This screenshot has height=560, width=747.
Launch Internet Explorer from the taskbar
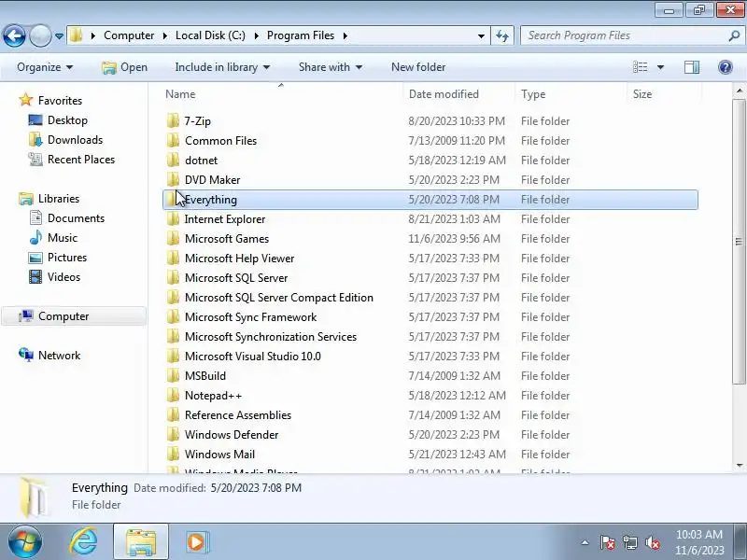coord(84,541)
